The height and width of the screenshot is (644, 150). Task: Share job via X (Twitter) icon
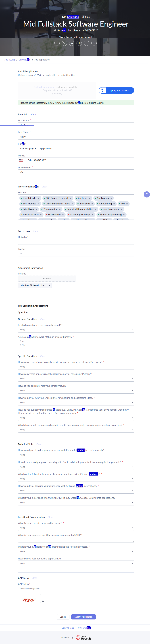[x=64, y=43]
